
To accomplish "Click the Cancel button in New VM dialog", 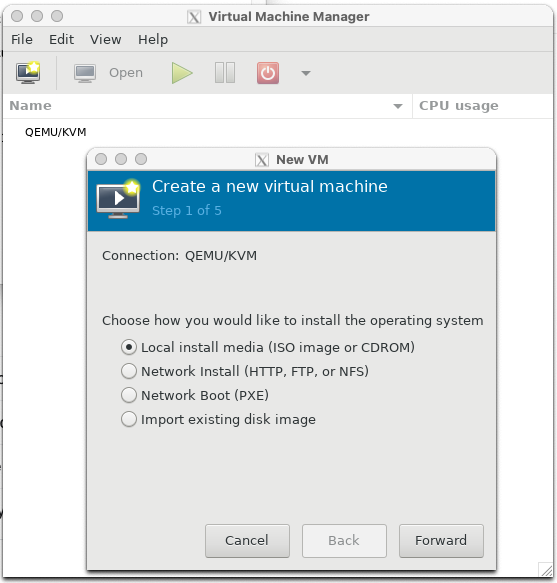I will 247,541.
